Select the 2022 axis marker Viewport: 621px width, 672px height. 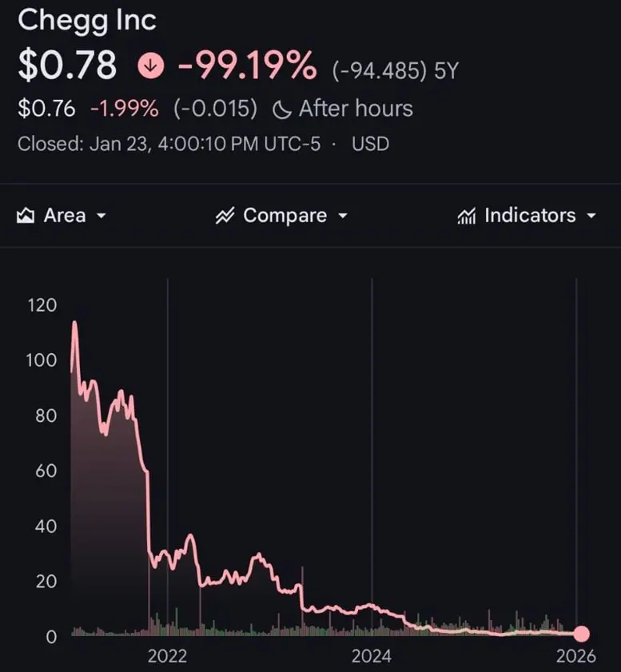(x=167, y=656)
